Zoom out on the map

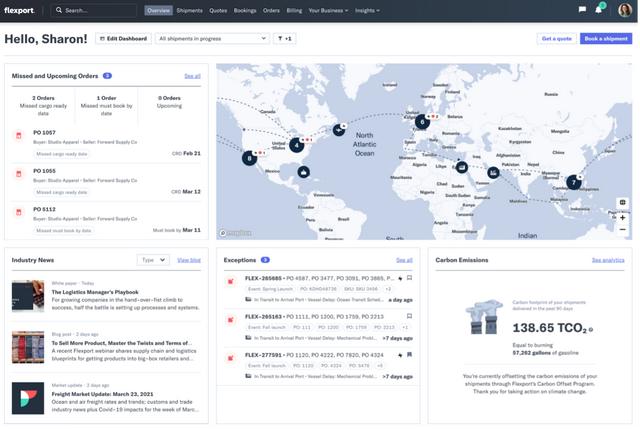[622, 229]
